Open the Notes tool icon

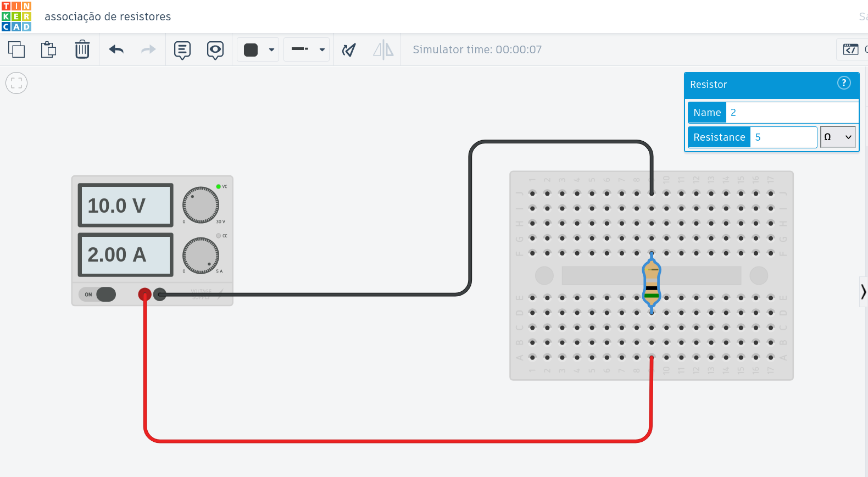(x=182, y=50)
